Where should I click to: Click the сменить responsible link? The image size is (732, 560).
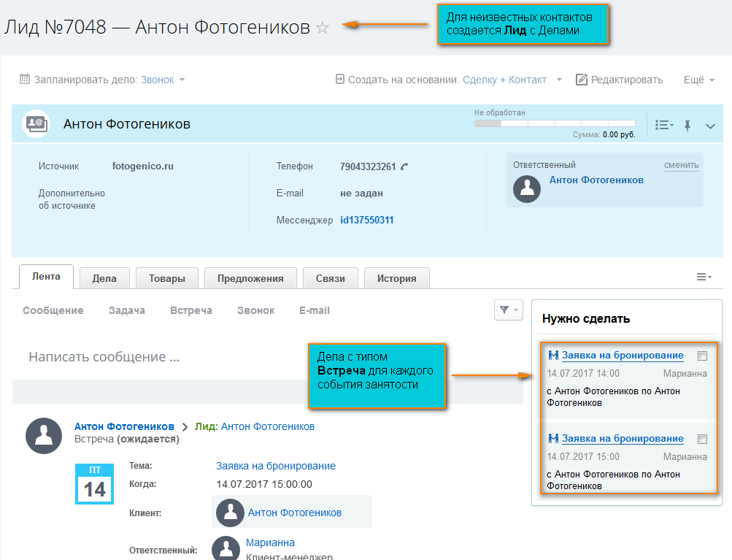(681, 165)
